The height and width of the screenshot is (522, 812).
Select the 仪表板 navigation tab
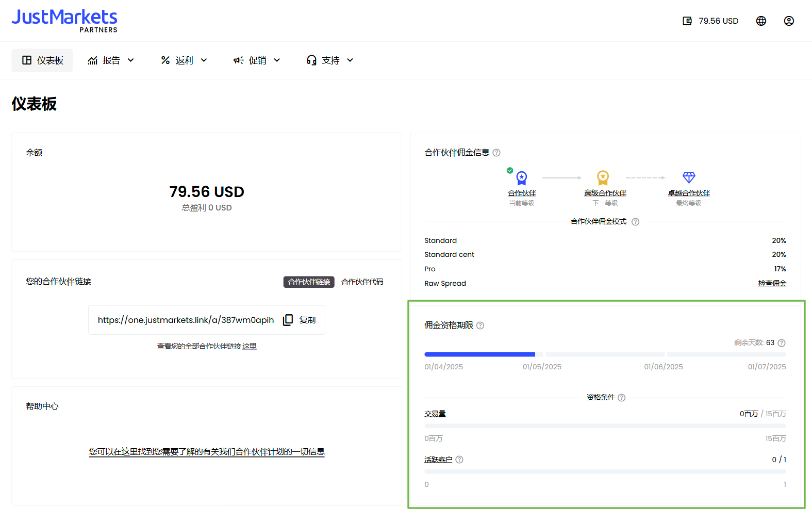point(42,60)
